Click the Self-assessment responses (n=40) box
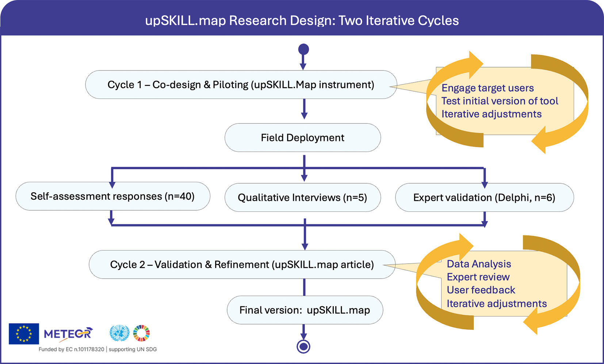 [x=113, y=196]
